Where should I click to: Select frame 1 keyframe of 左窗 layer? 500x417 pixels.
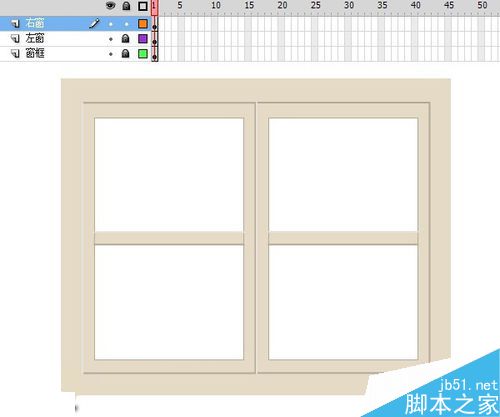155,39
